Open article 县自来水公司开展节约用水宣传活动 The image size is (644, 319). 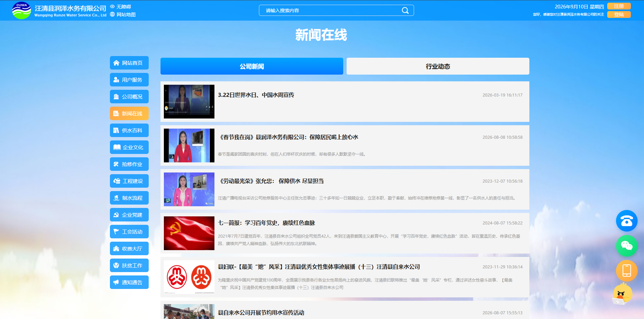[261, 313]
